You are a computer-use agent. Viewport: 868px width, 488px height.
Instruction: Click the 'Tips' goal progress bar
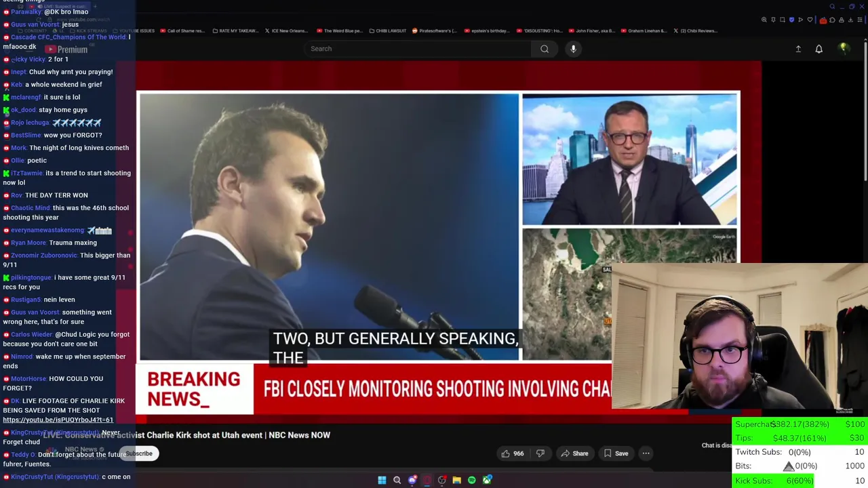point(801,438)
